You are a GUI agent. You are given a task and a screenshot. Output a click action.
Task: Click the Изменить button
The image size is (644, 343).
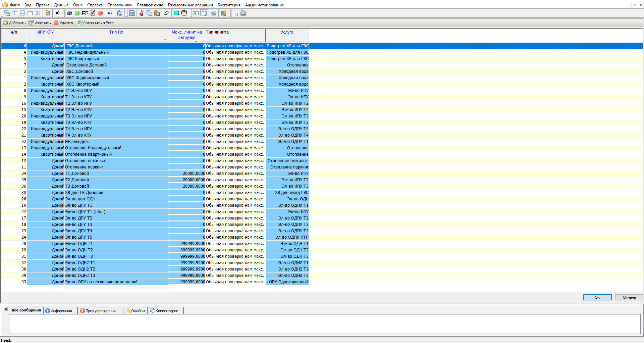(40, 23)
